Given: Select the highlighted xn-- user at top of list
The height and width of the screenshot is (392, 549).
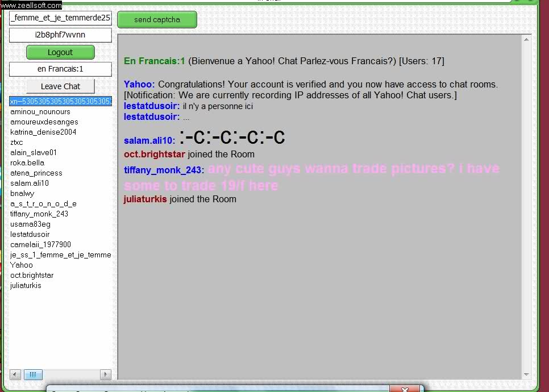Looking at the screenshot, I should tap(60, 101).
